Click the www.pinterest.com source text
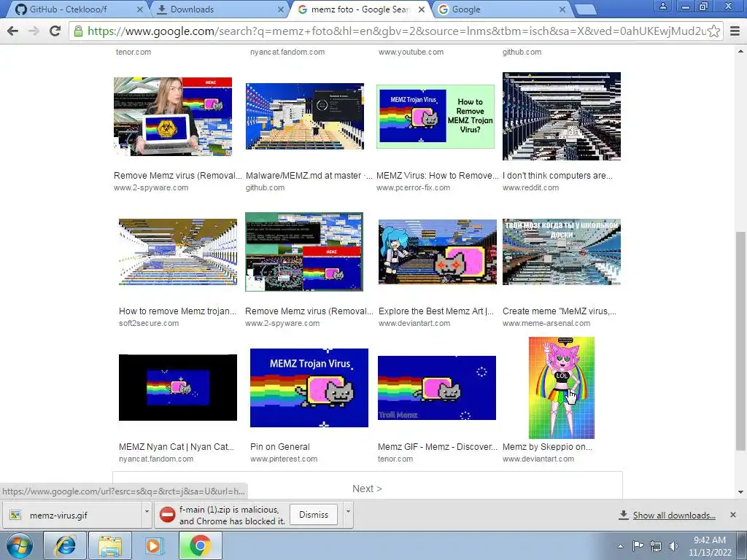The height and width of the screenshot is (560, 747). click(284, 459)
